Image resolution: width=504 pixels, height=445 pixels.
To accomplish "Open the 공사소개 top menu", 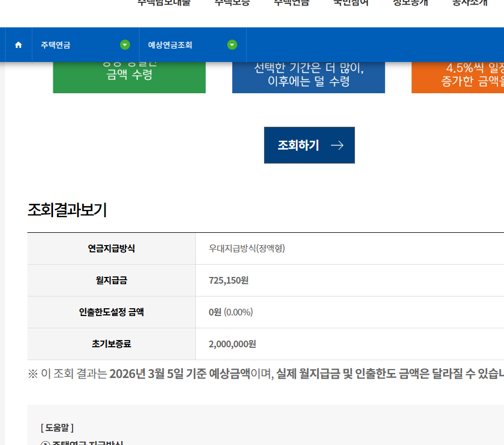I will 468,3.
